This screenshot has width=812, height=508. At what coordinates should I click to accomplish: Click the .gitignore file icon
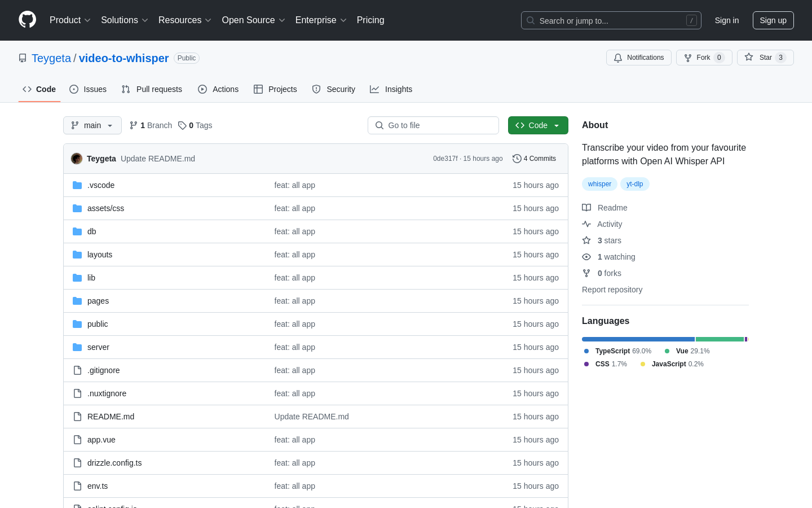pos(77,370)
